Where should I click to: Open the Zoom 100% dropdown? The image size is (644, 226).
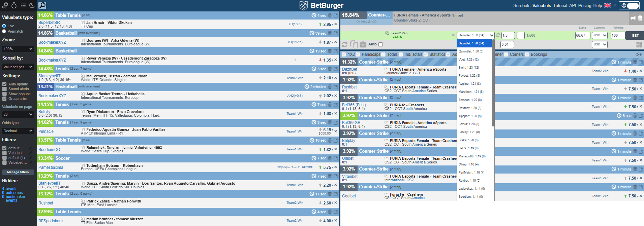click(x=18, y=49)
